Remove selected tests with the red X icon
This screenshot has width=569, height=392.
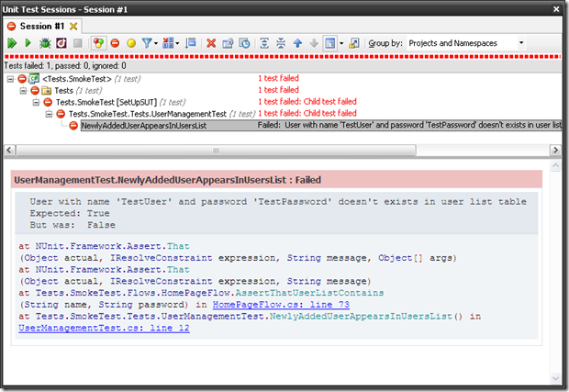pyautogui.click(x=211, y=43)
